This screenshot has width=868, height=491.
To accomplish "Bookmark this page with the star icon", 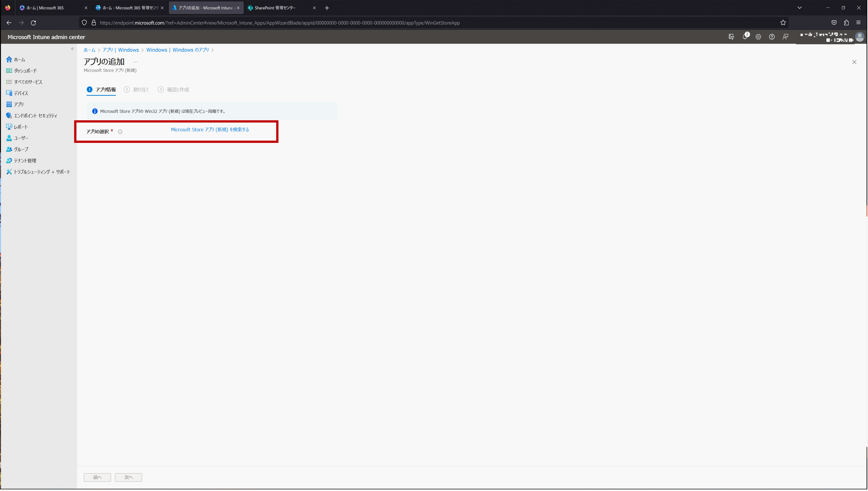I will click(x=783, y=23).
